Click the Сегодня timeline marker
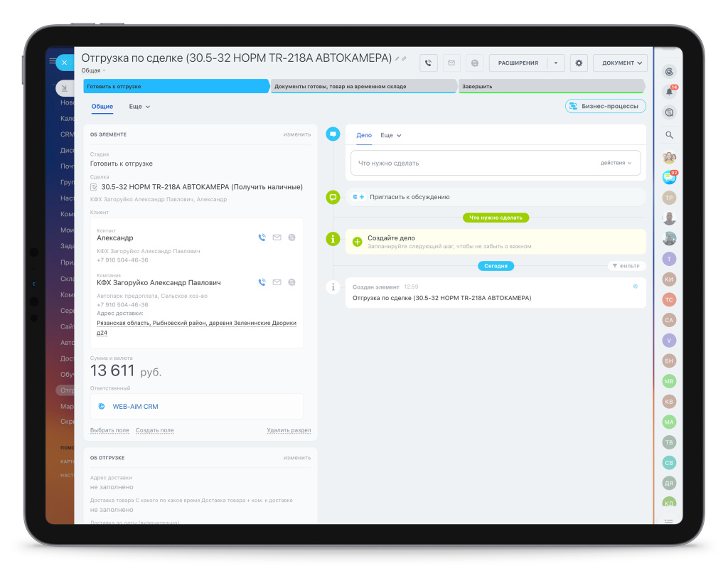 click(496, 266)
